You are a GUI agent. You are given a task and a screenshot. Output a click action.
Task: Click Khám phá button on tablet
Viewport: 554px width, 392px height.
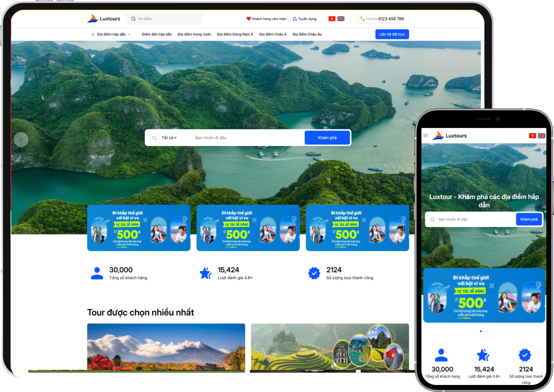pyautogui.click(x=327, y=138)
